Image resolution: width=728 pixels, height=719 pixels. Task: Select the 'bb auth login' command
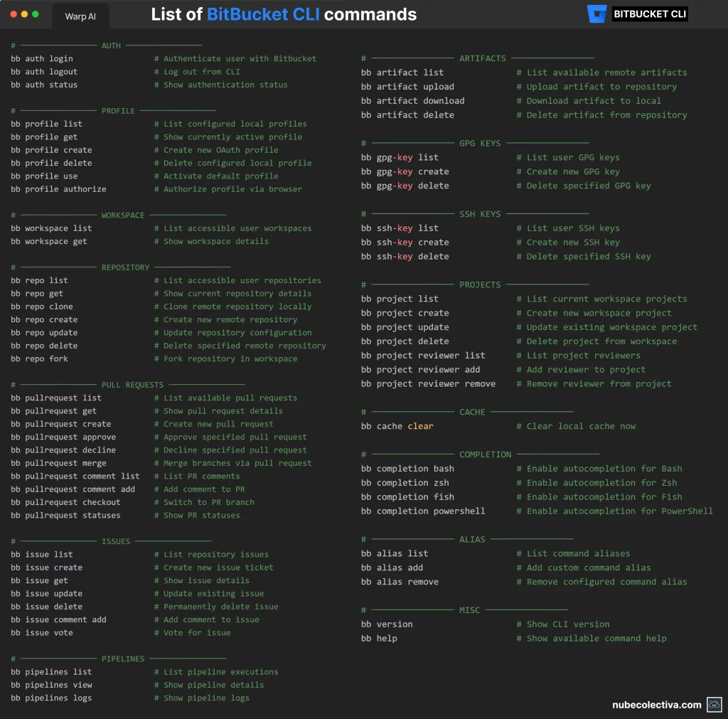[x=42, y=59]
